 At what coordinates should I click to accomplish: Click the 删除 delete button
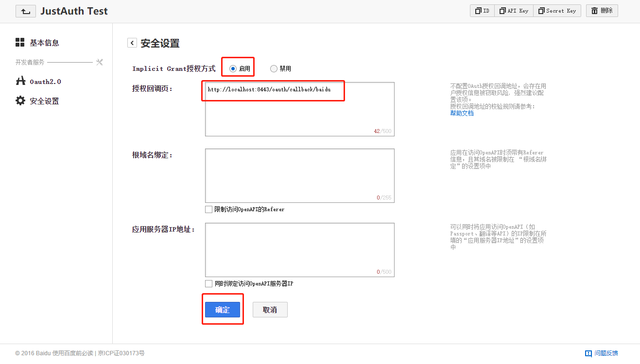(602, 11)
